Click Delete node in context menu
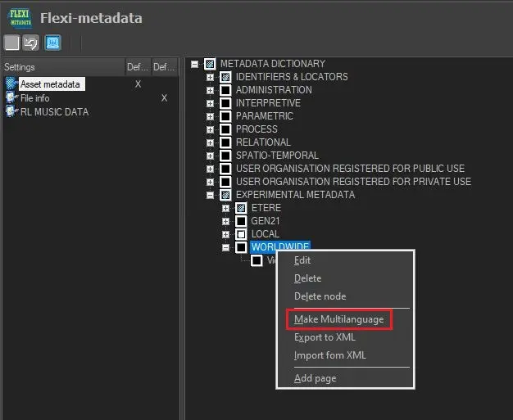Image resolution: width=513 pixels, height=420 pixels. (320, 296)
